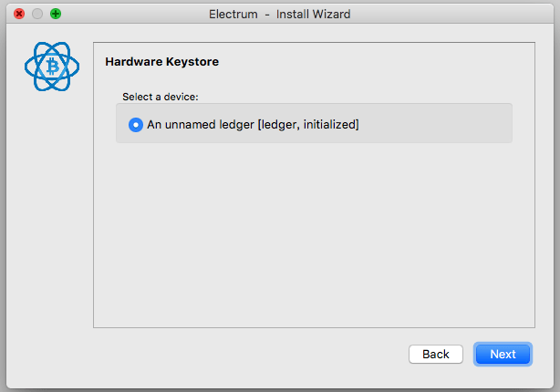560x392 pixels.
Task: Click the Hardware Keystore heading
Action: 161,63
